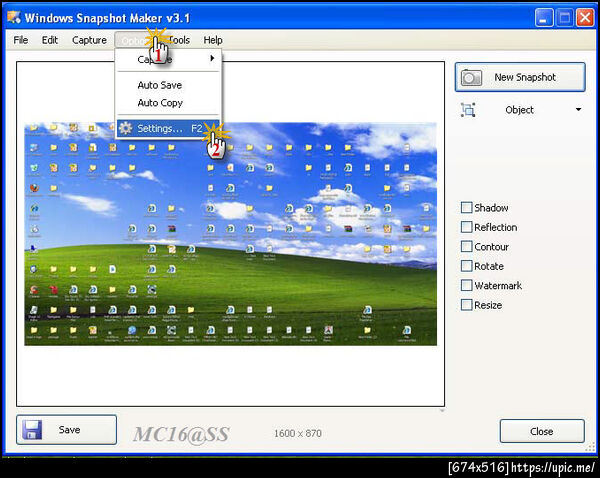Image resolution: width=600 pixels, height=478 pixels.
Task: Click the floppy disk save icon
Action: [x=32, y=430]
